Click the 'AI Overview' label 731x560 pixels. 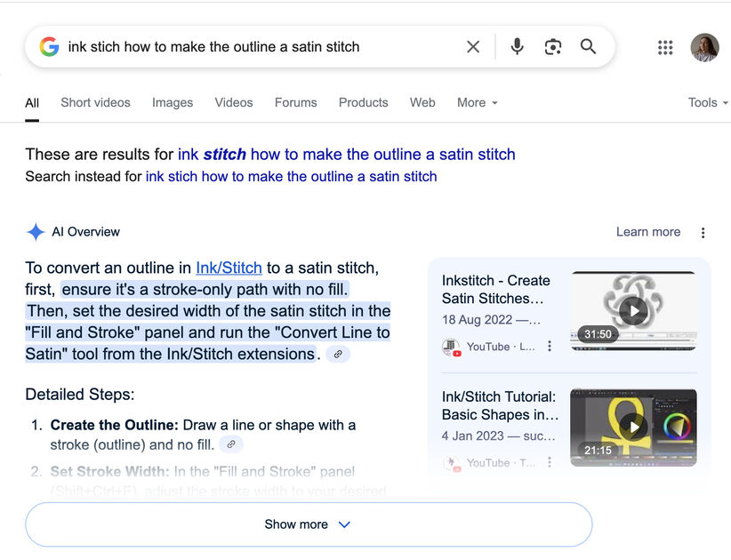pos(85,231)
